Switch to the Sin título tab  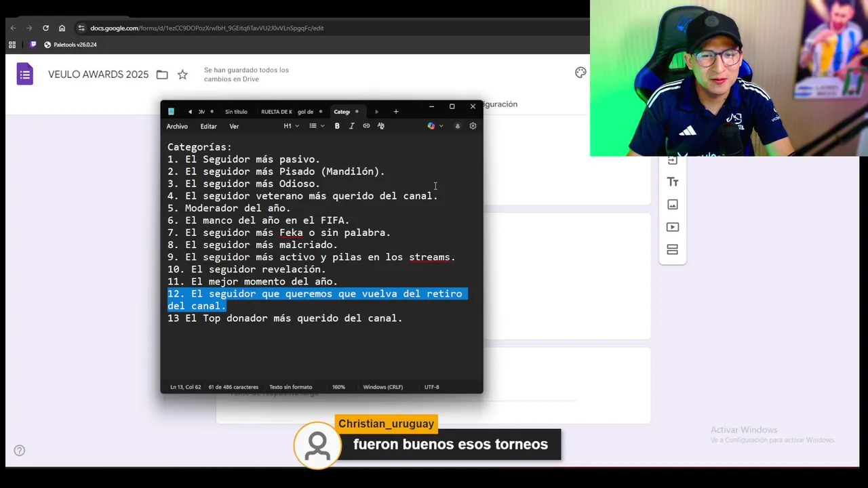click(x=236, y=112)
